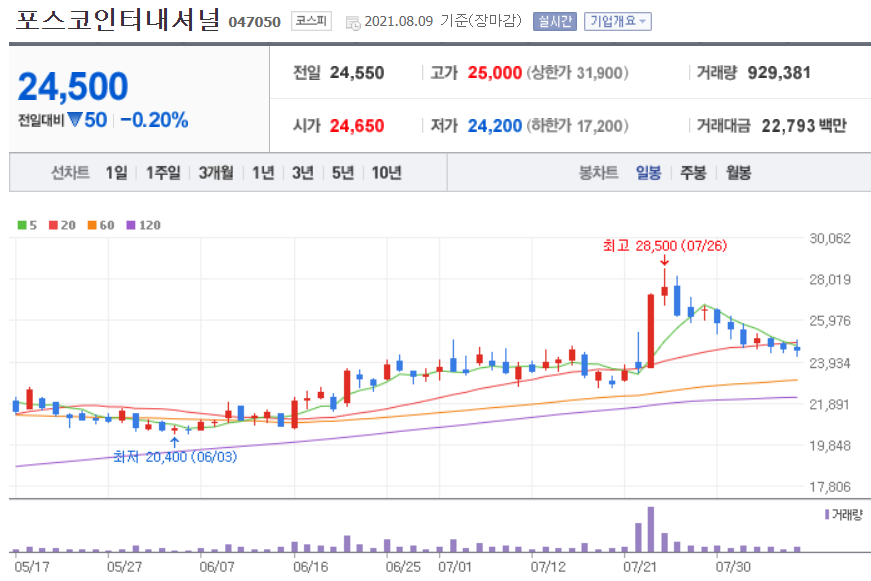
Task: Click the 최고 28,500 (07/26) annotation
Action: pos(665,246)
